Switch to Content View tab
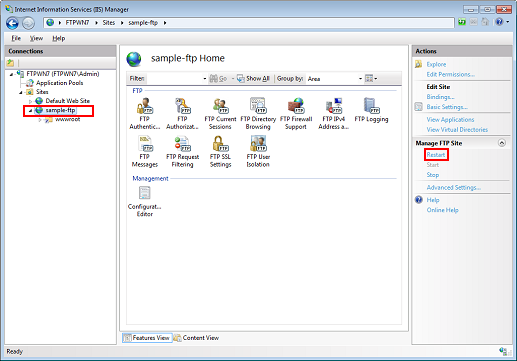Viewport: 517px width, 361px height. 196,338
